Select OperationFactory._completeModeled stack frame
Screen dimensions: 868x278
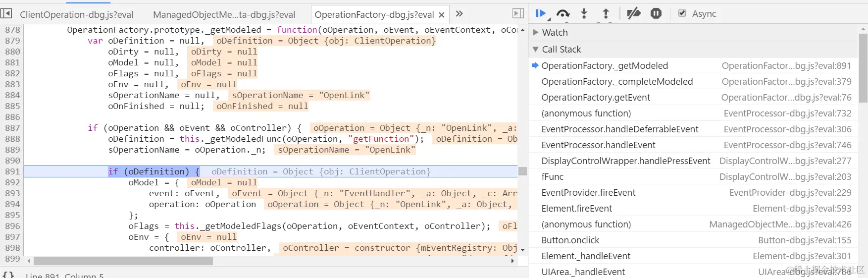pyautogui.click(x=693, y=81)
